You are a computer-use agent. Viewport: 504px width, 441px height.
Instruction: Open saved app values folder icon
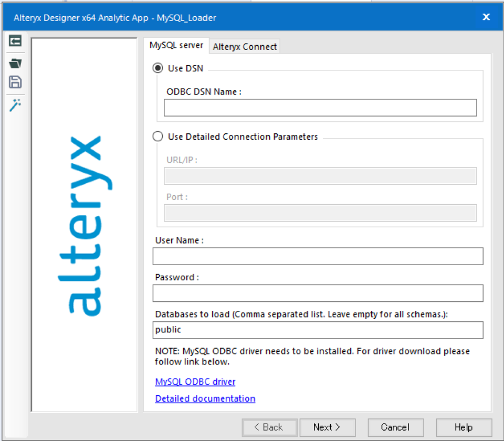pyautogui.click(x=15, y=64)
